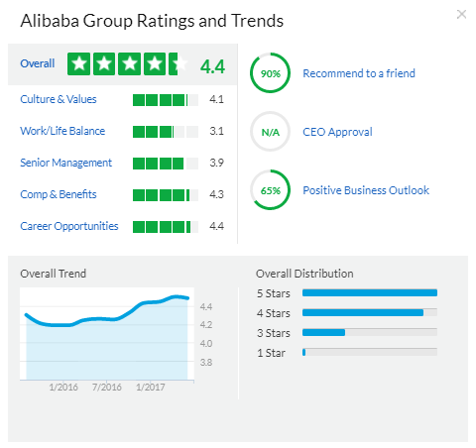The image size is (476, 448).
Task: Select the Senior Management category
Action: (x=65, y=163)
